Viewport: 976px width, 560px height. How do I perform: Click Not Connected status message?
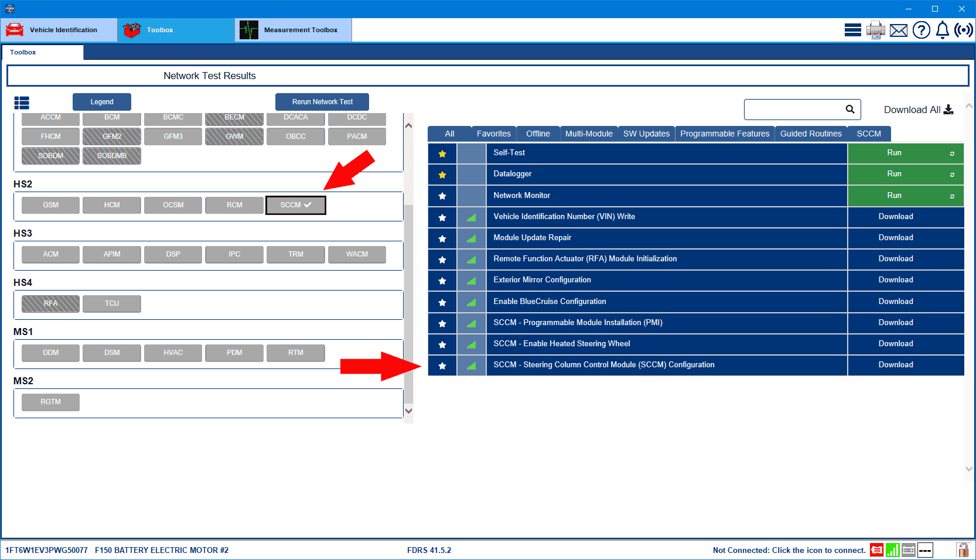789,550
